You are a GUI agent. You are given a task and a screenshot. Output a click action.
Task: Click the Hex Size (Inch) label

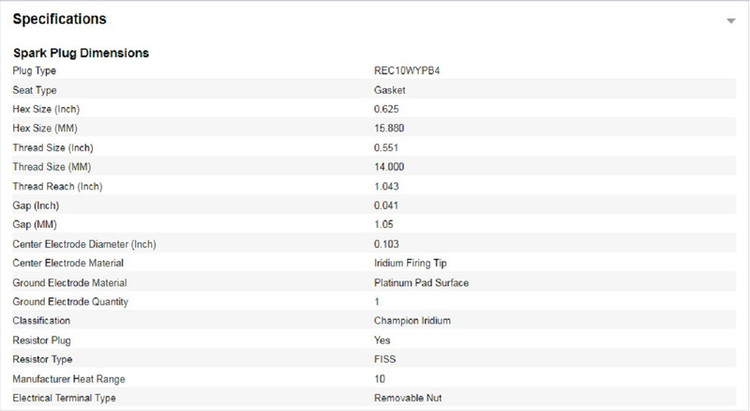pyautogui.click(x=46, y=109)
